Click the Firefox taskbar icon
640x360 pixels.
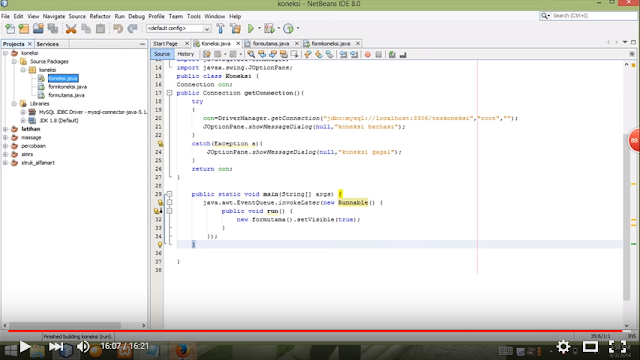(x=182, y=350)
